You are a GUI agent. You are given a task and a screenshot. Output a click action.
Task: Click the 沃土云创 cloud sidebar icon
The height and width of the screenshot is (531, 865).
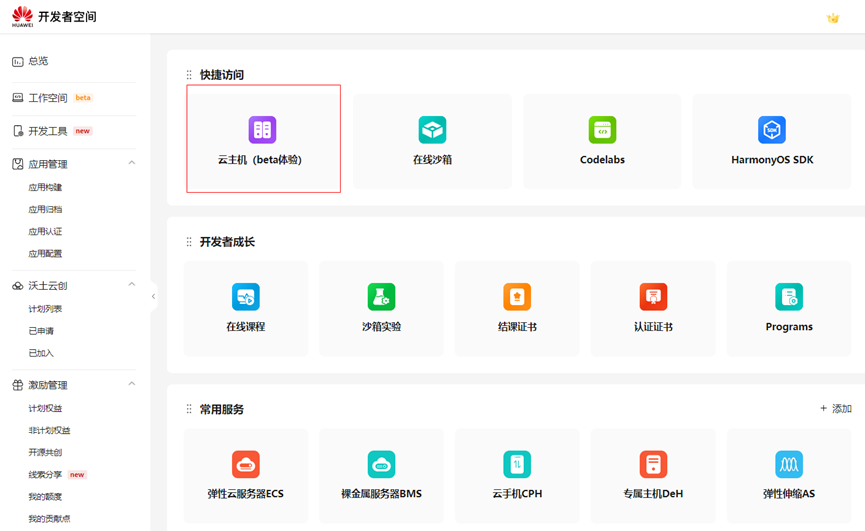(x=18, y=286)
